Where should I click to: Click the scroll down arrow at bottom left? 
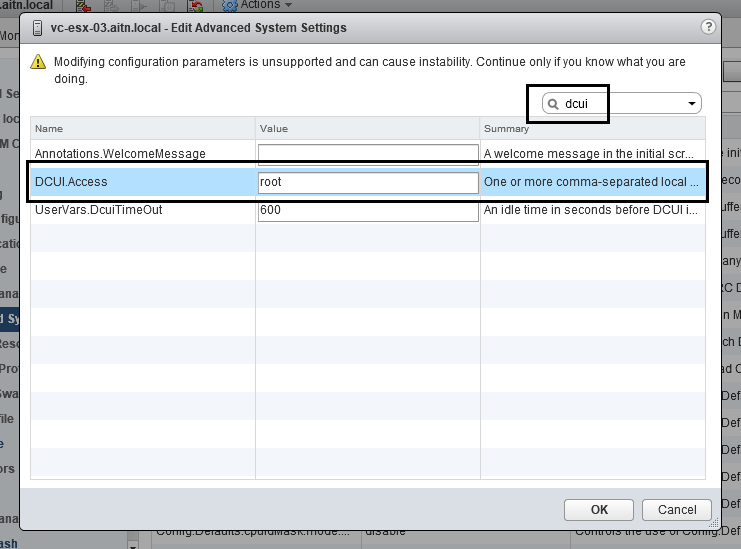133,544
